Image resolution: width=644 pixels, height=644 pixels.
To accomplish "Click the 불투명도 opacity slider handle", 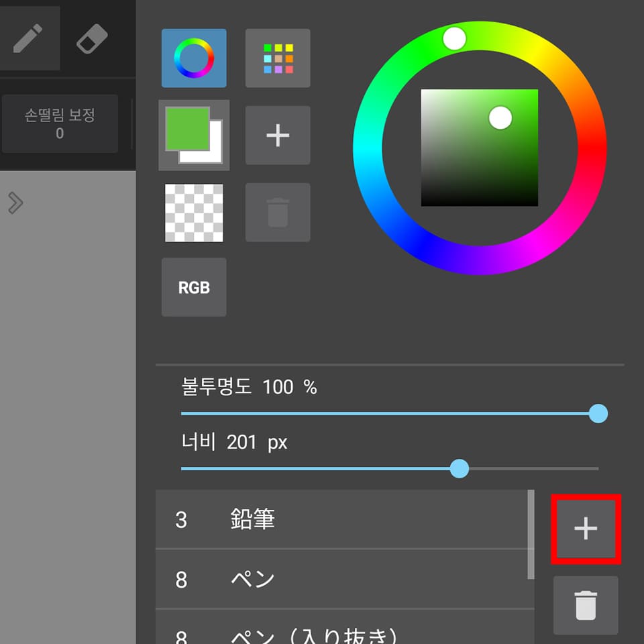I will point(598,413).
